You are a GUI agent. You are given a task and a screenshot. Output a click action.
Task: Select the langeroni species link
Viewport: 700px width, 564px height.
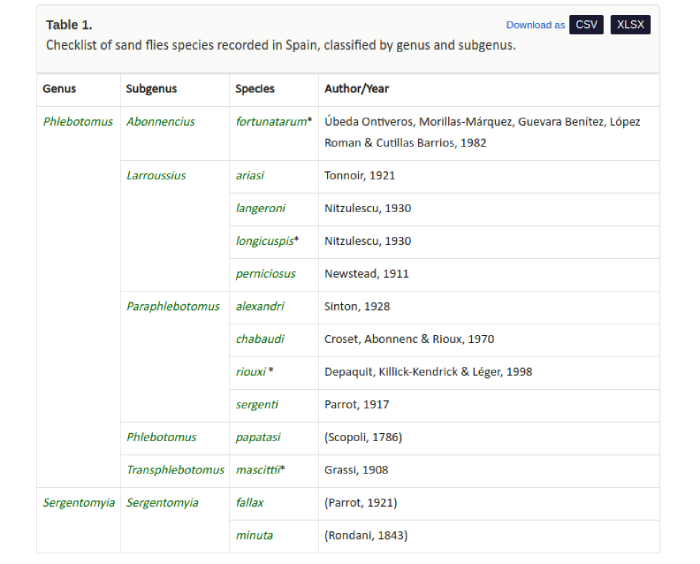(x=260, y=209)
